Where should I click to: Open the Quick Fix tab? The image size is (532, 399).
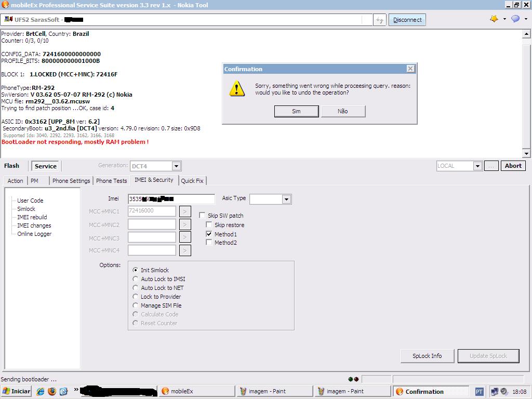click(192, 181)
